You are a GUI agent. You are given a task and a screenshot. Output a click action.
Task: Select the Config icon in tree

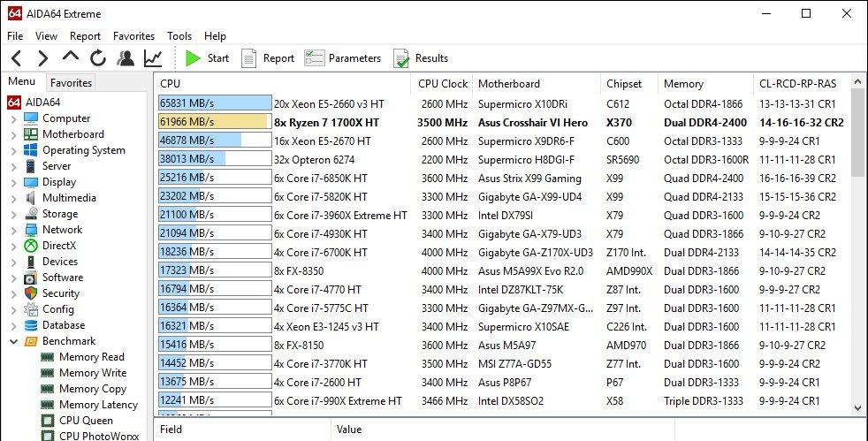pos(31,310)
